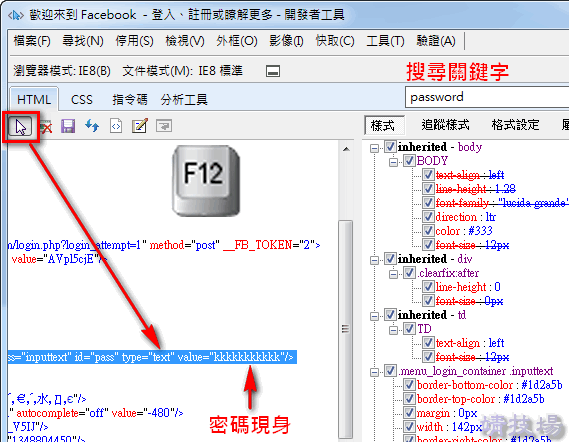Open the 尋找(N) menu
The height and width of the screenshot is (442, 569).
(83, 41)
